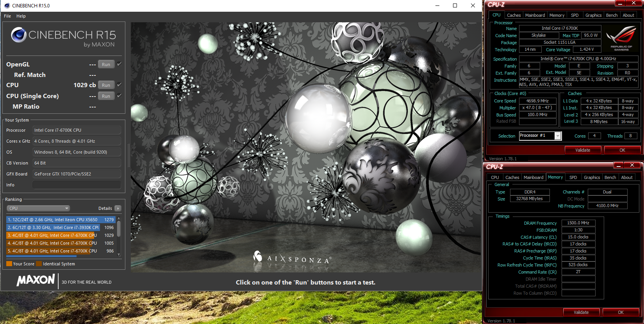This screenshot has width=644, height=324.
Task: Run the OpenGL benchmark
Action: click(x=106, y=64)
